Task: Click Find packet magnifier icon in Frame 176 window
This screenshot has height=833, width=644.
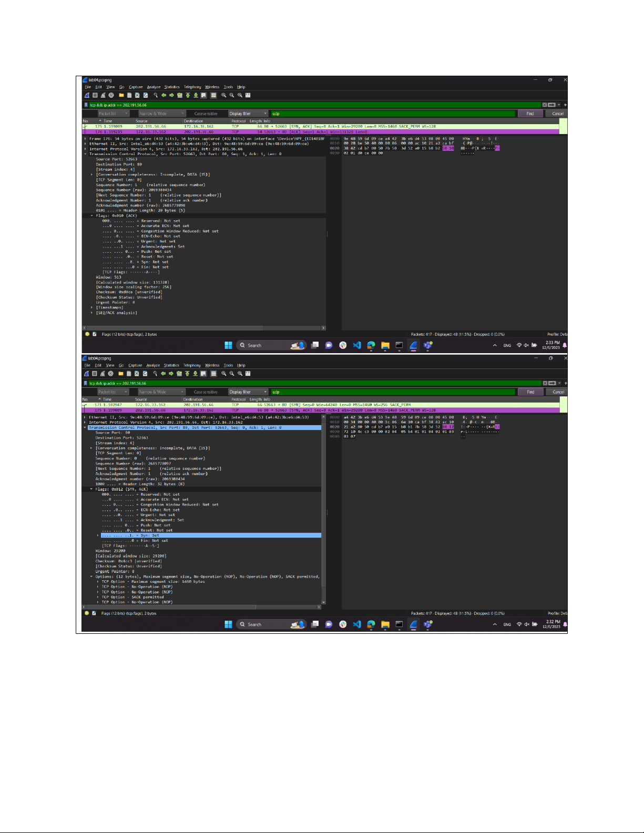Action: tap(156, 95)
